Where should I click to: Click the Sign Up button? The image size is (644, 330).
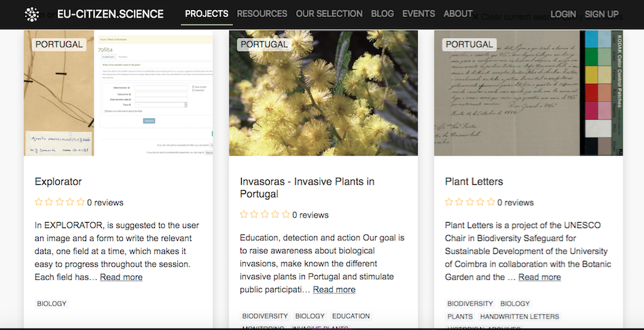[x=601, y=14]
